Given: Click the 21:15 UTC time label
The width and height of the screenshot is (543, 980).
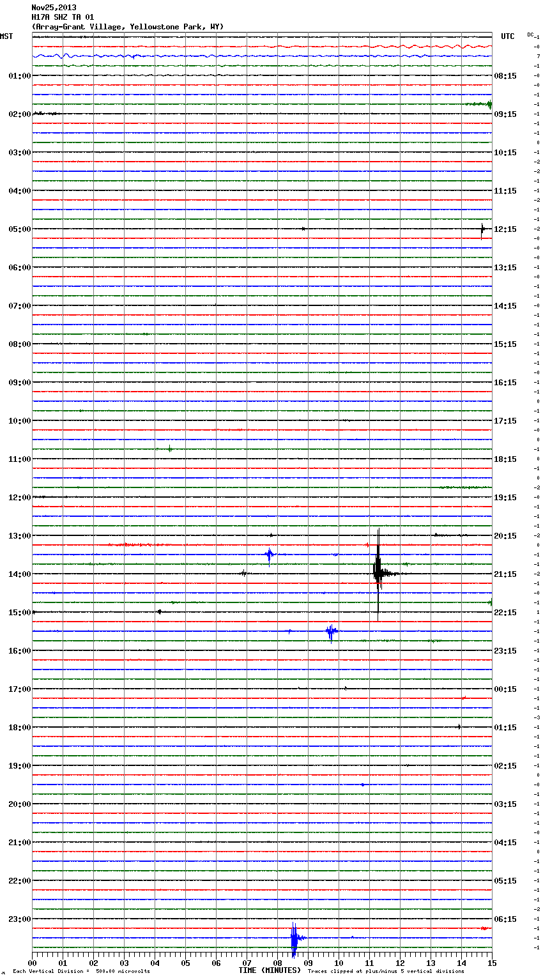Looking at the screenshot, I should click(505, 574).
